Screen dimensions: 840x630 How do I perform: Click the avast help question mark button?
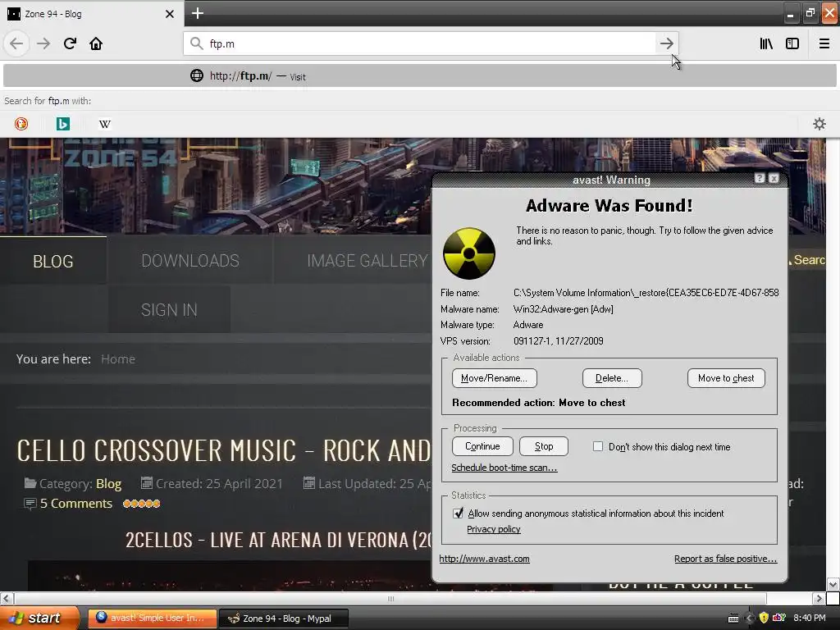coord(759,178)
